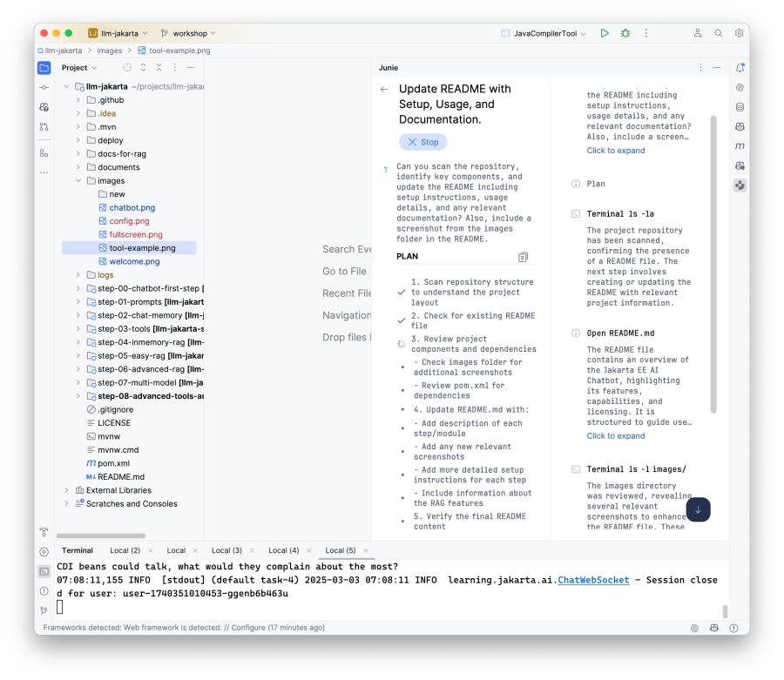Select opened file locate icon in Project

127,67
